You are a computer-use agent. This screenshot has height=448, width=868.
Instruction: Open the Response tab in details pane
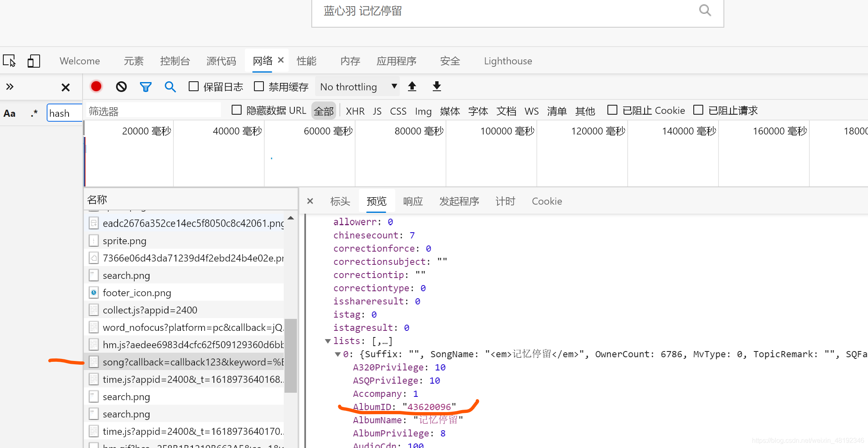point(413,201)
